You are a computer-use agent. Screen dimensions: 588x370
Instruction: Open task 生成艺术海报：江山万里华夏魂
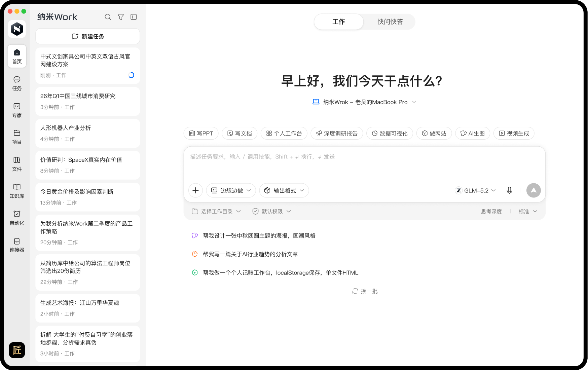click(x=88, y=308)
